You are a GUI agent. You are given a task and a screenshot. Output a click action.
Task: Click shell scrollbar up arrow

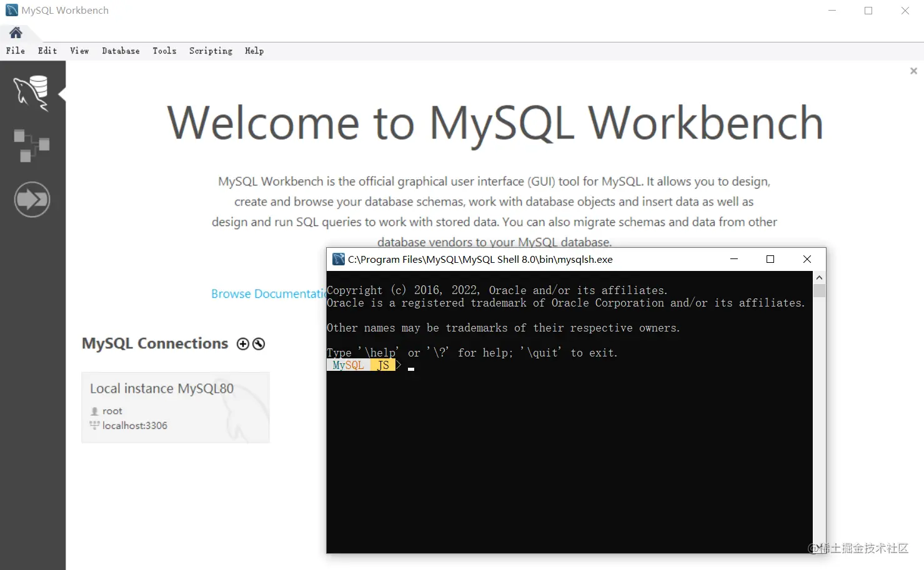(x=819, y=277)
